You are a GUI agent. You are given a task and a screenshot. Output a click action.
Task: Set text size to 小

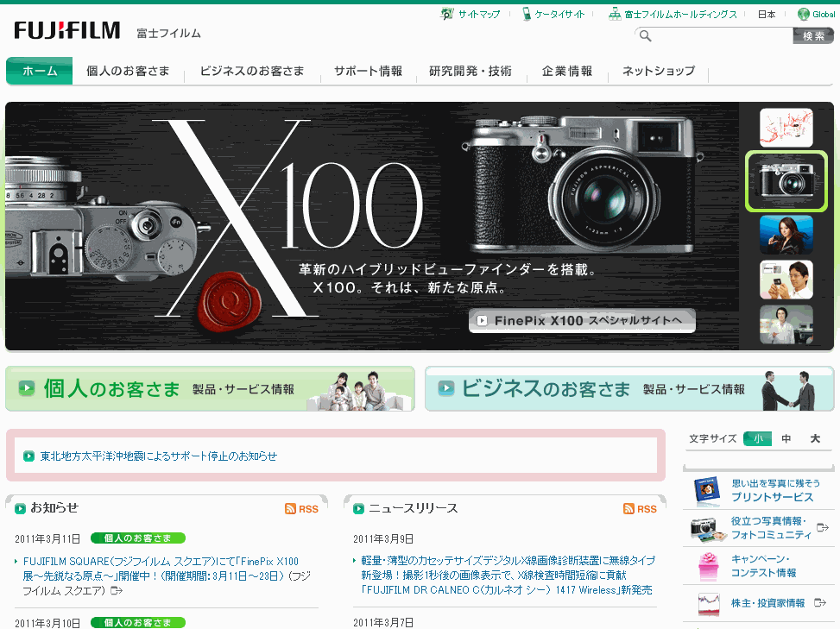757,438
